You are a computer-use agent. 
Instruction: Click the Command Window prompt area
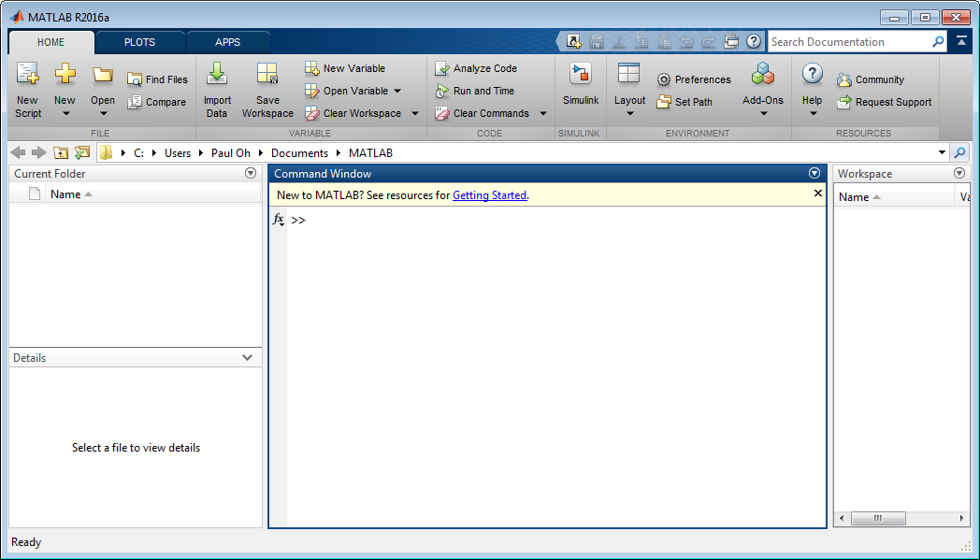[x=556, y=368]
